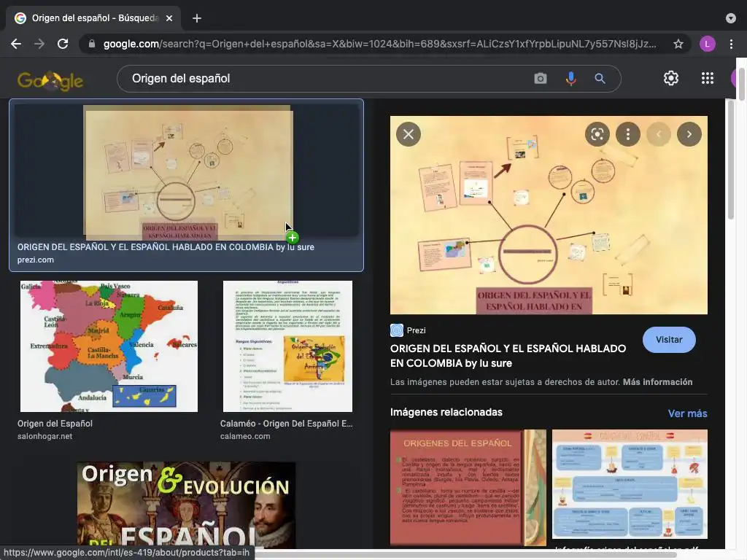This screenshot has width=747, height=560.
Task: Bookmark this page with star icon
Action: tap(678, 44)
